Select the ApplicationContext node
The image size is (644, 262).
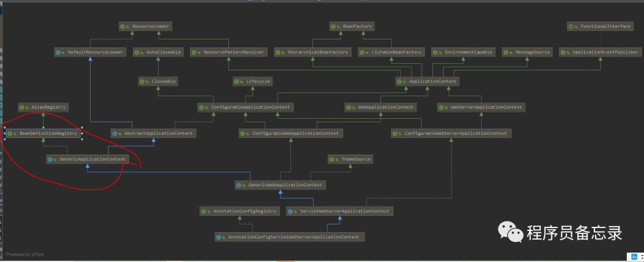tap(428, 81)
